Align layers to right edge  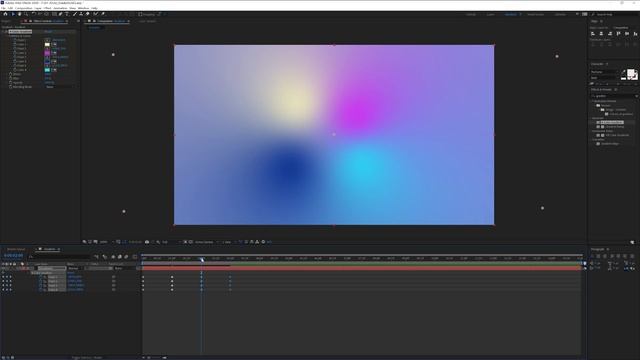[610, 33]
